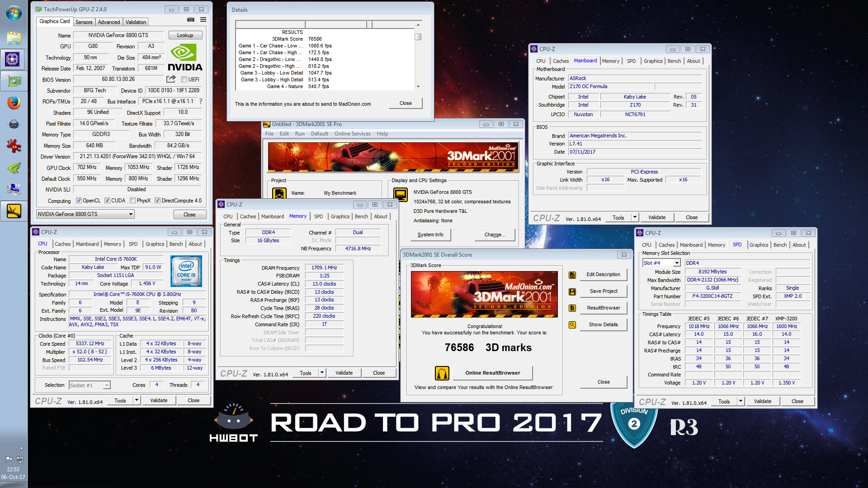Click the network tray icon
The image size is (868, 488).
(20, 459)
